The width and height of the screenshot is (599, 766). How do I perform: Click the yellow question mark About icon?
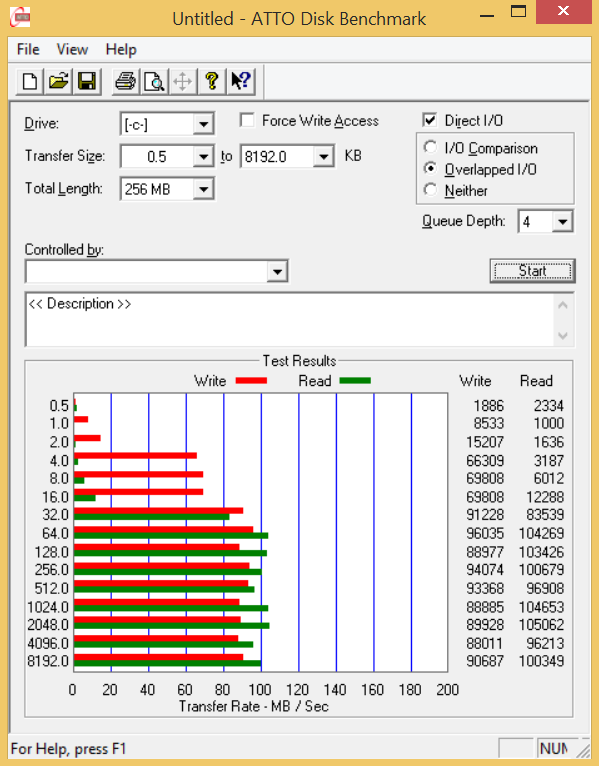pyautogui.click(x=212, y=81)
